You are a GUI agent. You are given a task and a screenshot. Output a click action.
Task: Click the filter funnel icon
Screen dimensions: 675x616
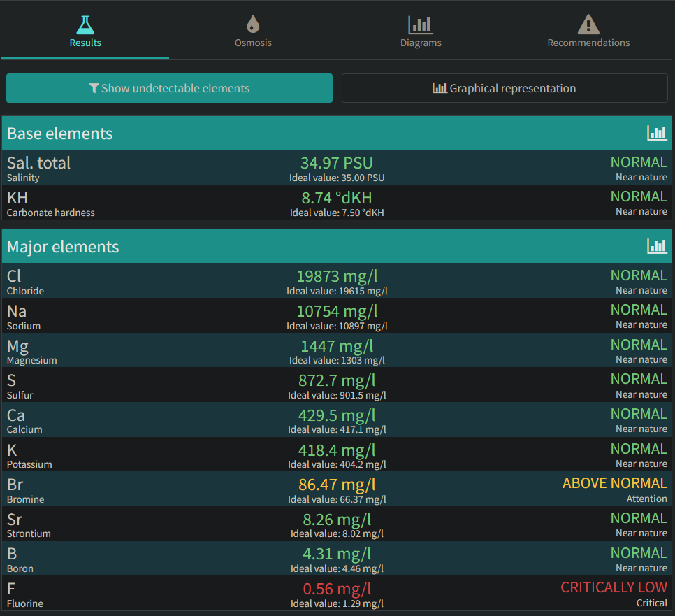click(94, 88)
